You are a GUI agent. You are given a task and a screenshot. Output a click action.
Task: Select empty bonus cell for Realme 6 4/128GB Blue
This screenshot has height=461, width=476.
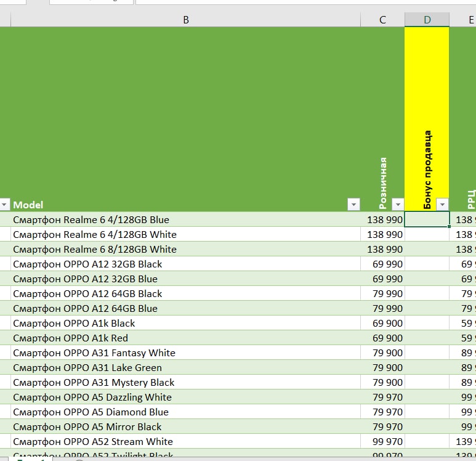click(x=427, y=219)
